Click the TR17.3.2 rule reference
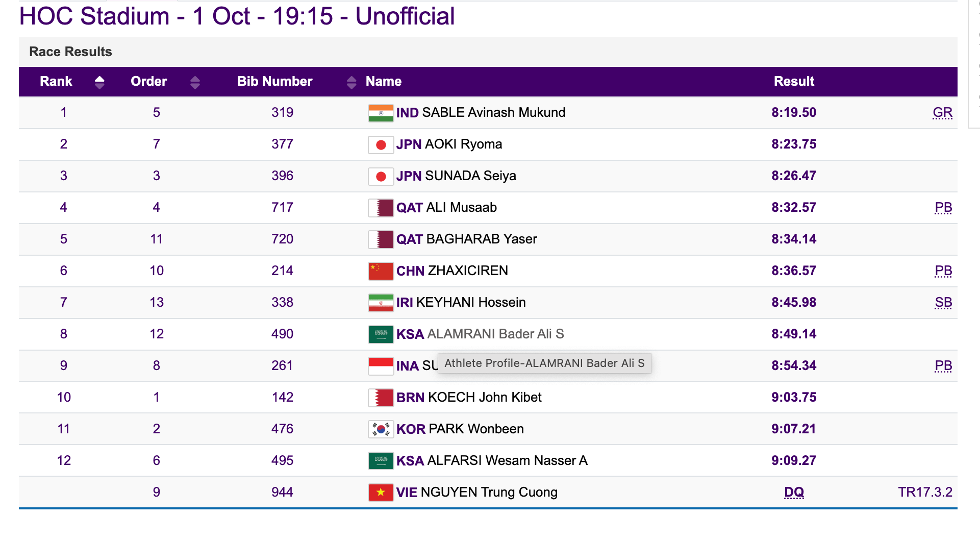The height and width of the screenshot is (540, 980). point(925,492)
